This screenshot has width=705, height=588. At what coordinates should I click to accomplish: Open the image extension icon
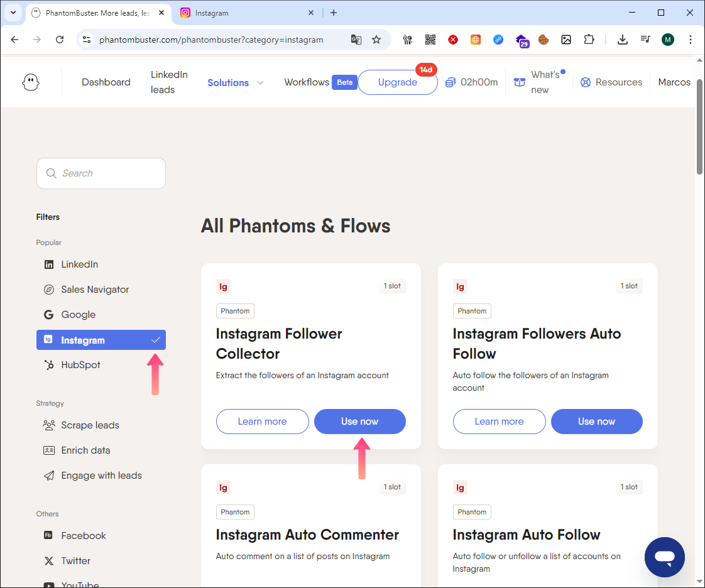[566, 40]
